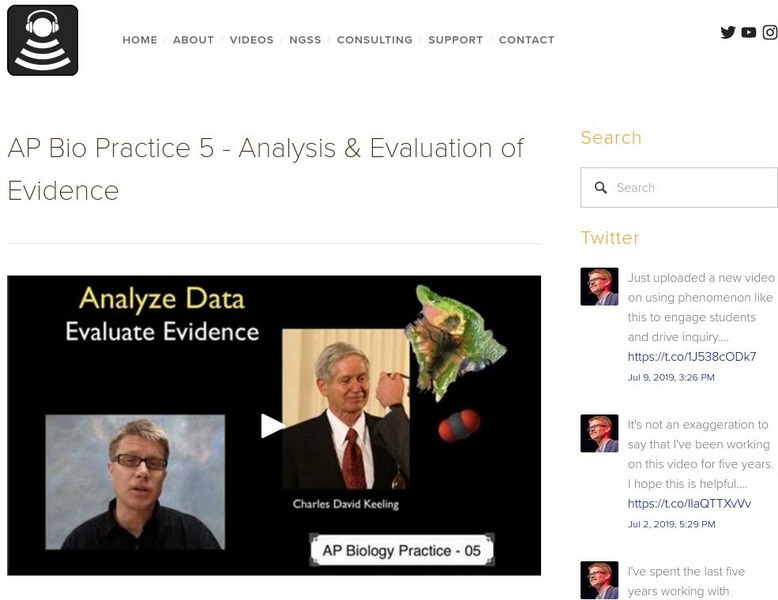This screenshot has width=778, height=600.
Task: Select Support in the navigation
Action: click(x=455, y=40)
